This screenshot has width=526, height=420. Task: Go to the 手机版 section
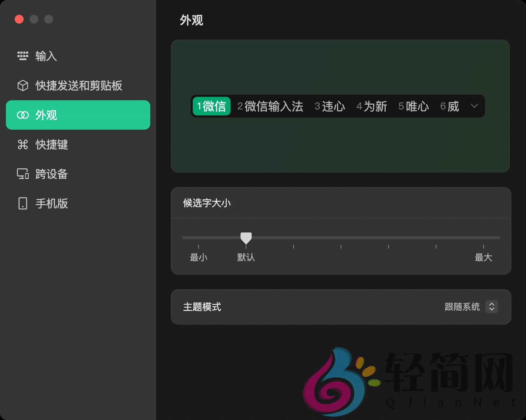51,203
